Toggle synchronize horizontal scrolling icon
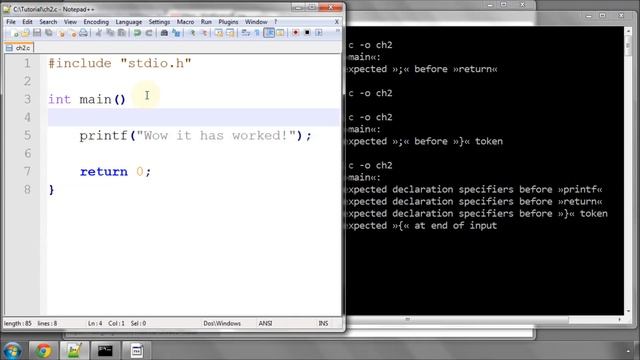640x360 pixels. click(x=230, y=33)
